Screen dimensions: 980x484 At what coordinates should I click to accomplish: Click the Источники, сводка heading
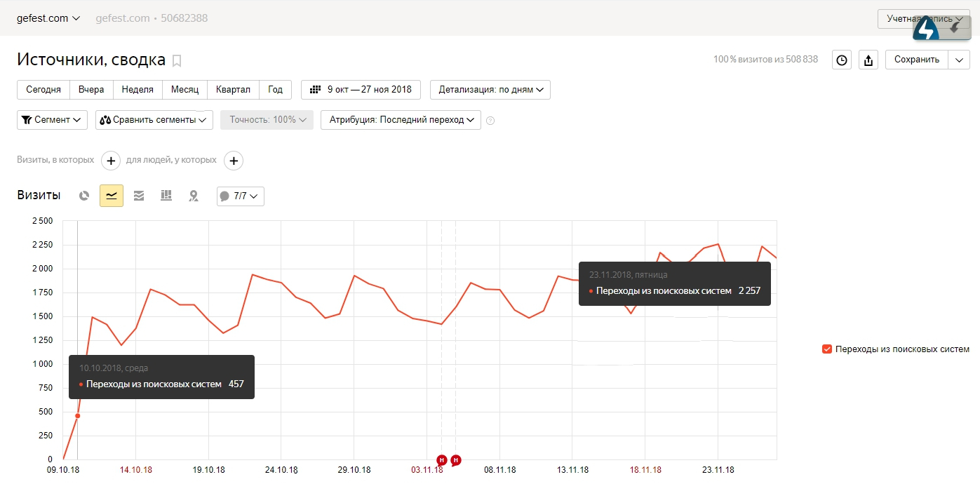(x=91, y=60)
